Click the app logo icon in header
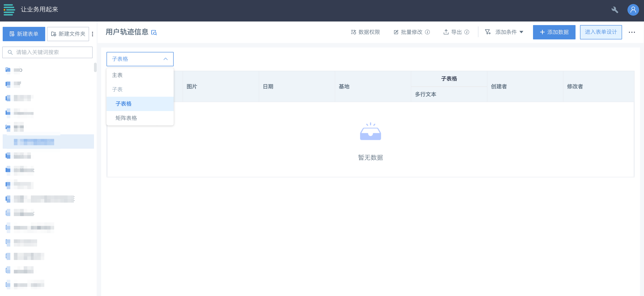 click(x=9, y=9)
